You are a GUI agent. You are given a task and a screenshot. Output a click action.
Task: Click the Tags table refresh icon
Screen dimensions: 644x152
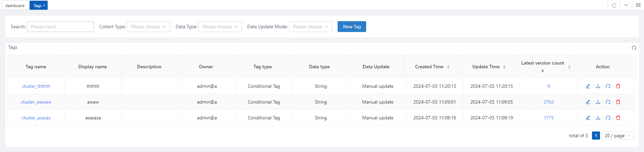[x=634, y=48]
